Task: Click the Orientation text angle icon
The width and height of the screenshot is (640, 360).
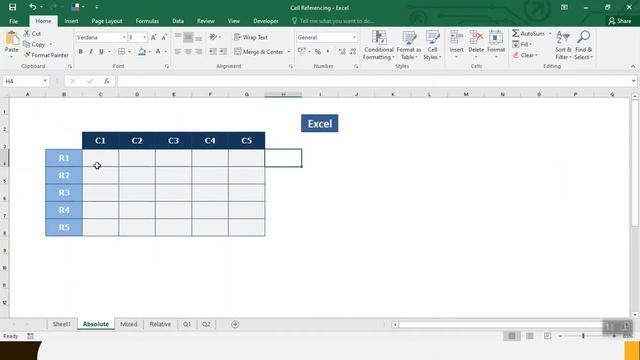Action: click(x=213, y=37)
